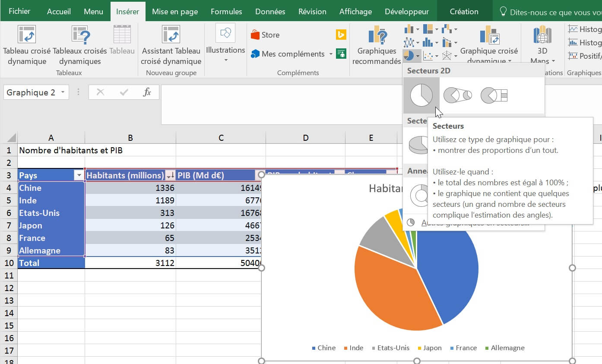Select the cell with value 1336
The image size is (602, 364).
pos(130,188)
